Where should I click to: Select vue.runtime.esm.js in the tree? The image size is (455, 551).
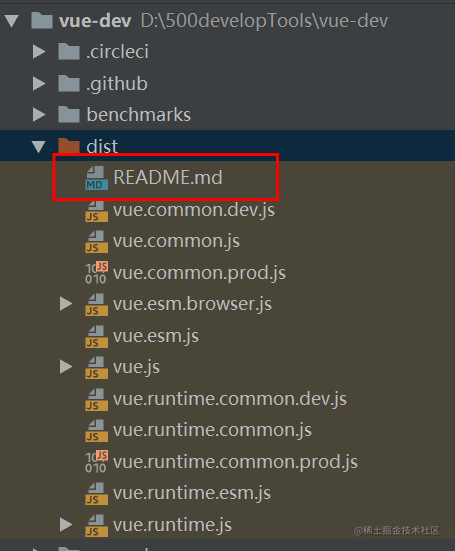[x=192, y=493]
